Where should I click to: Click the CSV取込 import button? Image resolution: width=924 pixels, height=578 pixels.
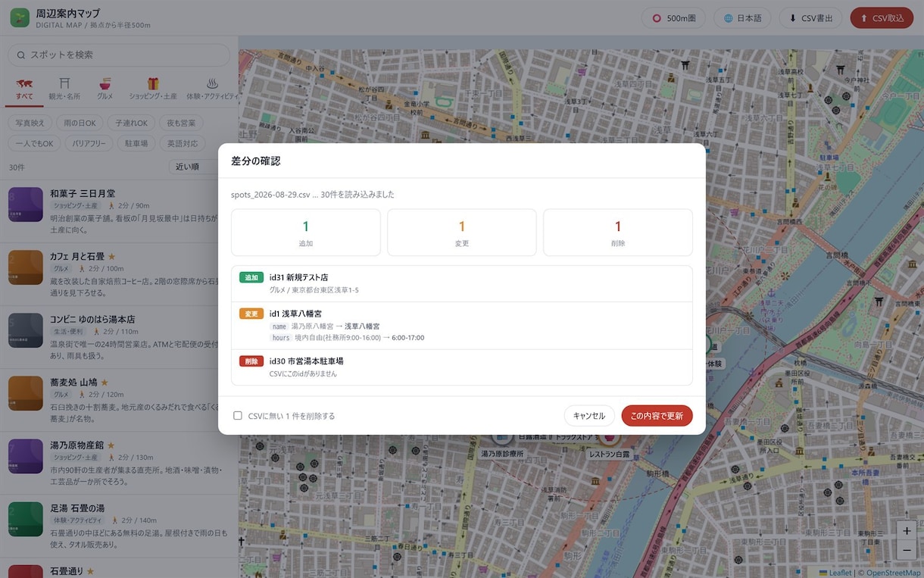pyautogui.click(x=882, y=18)
